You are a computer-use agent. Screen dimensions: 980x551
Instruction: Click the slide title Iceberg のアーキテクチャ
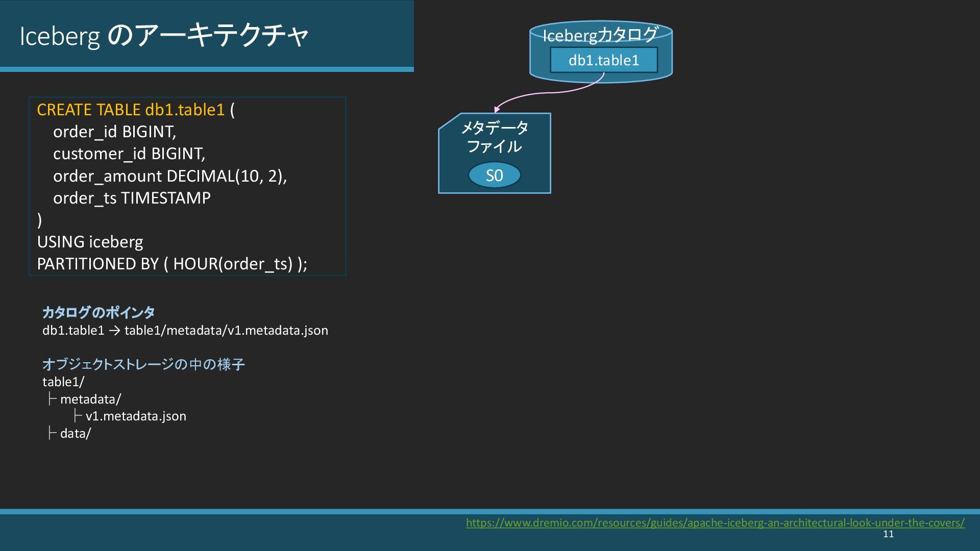click(x=164, y=36)
